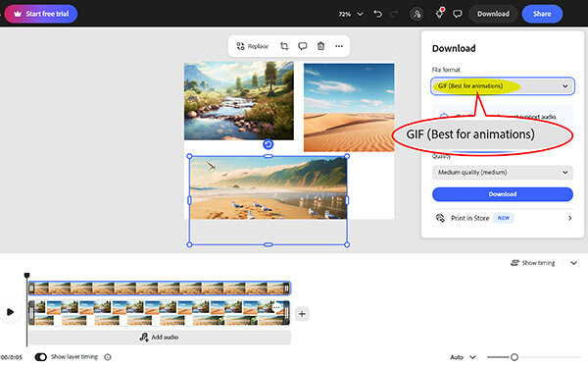The width and height of the screenshot is (588, 368).
Task: Open the File format GIF dropdown
Action: click(x=503, y=86)
